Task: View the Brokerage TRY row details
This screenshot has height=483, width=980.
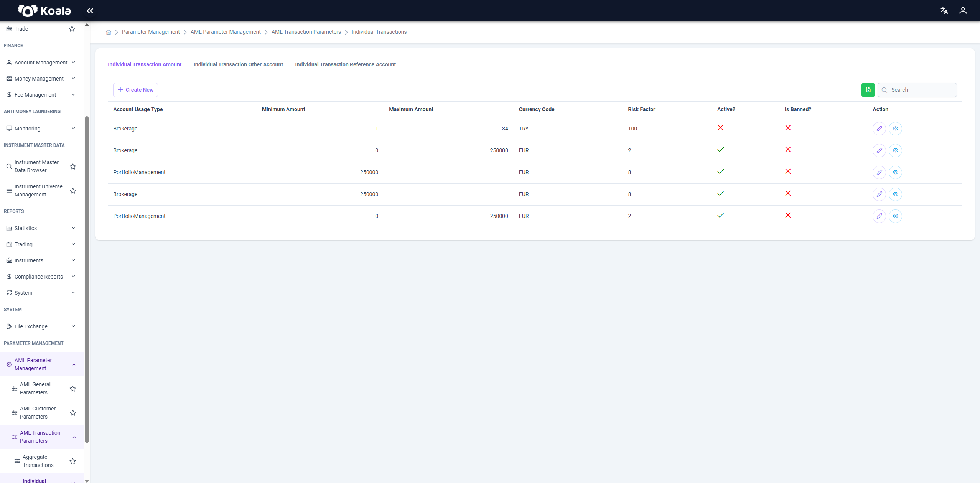Action: point(895,129)
